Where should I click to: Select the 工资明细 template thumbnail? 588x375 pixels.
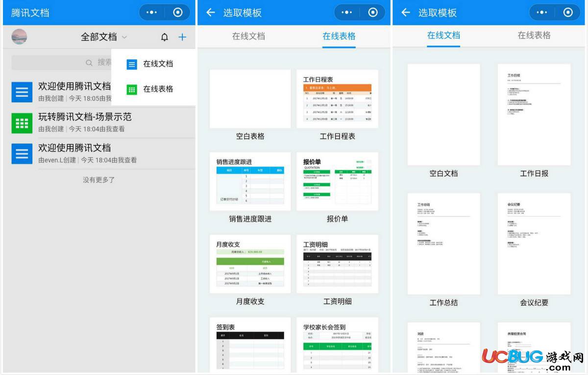pyautogui.click(x=337, y=264)
